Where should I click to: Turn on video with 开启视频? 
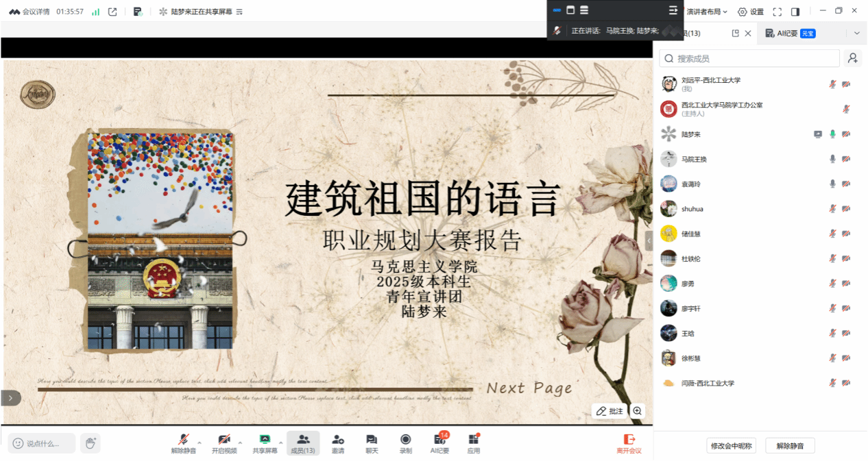pos(224,443)
